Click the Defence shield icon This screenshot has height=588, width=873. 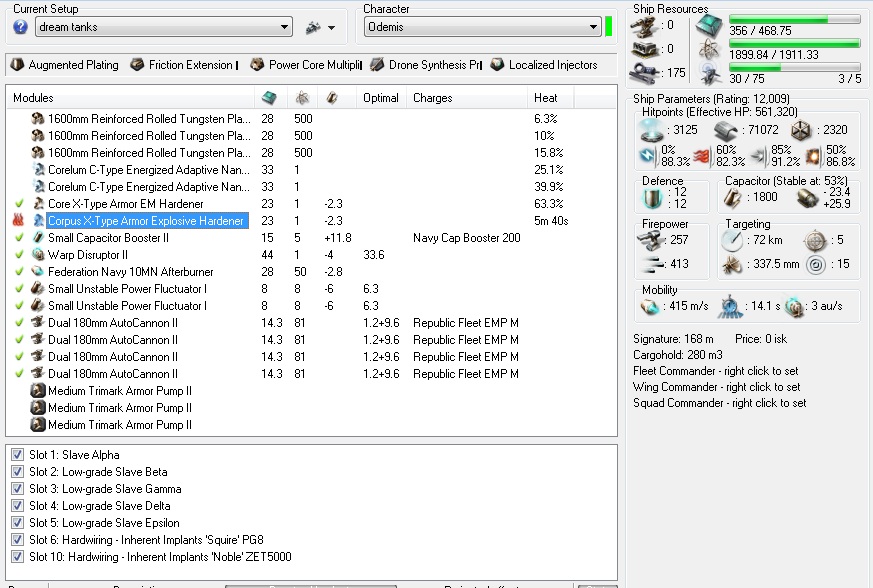tap(652, 198)
